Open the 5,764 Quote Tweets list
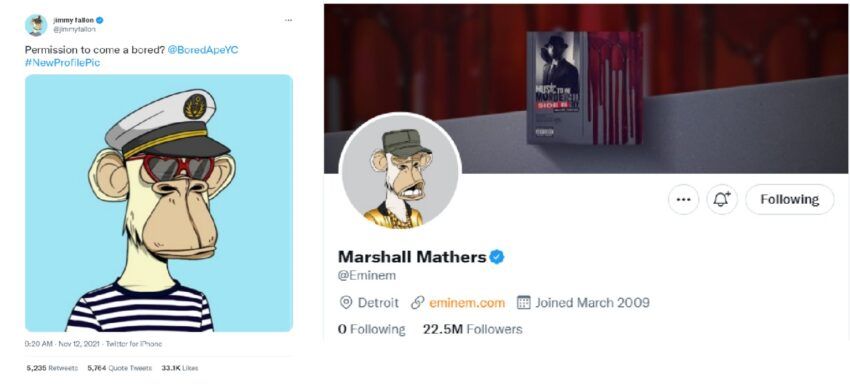Screen dimensions: 850x387 [119, 368]
